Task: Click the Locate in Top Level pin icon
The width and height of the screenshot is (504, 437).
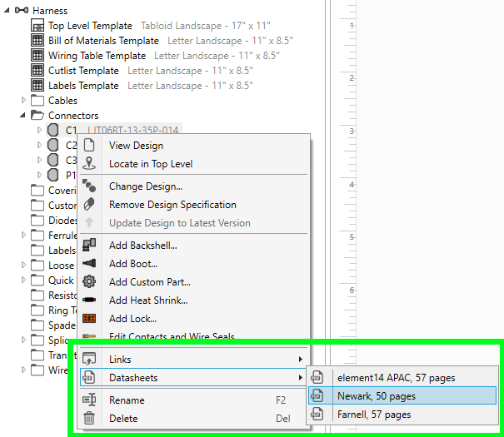Action: click(89, 163)
